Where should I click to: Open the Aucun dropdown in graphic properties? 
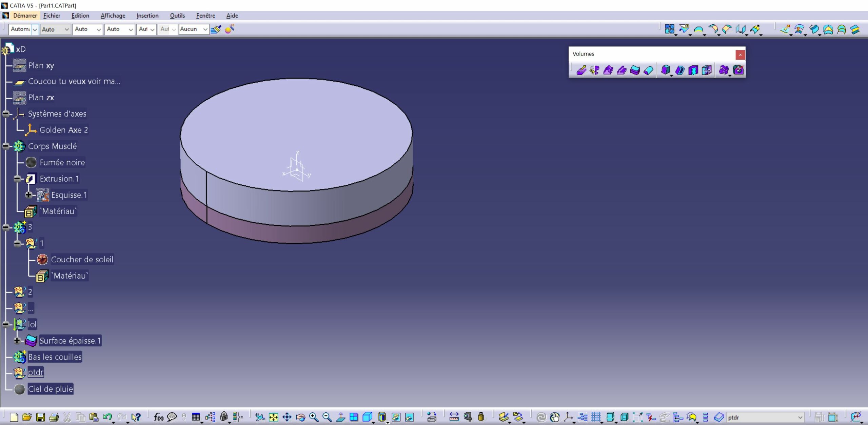(x=205, y=29)
